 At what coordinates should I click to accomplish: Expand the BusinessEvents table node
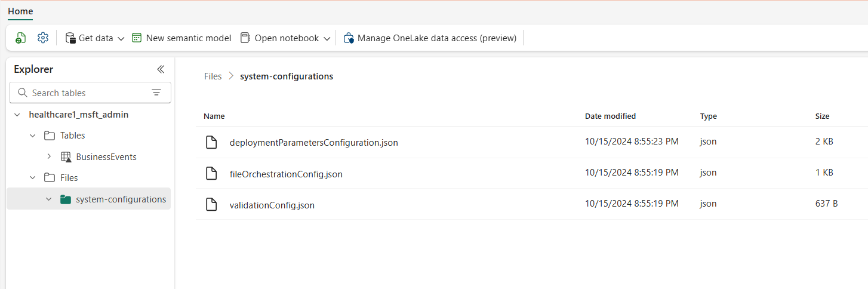coord(49,157)
